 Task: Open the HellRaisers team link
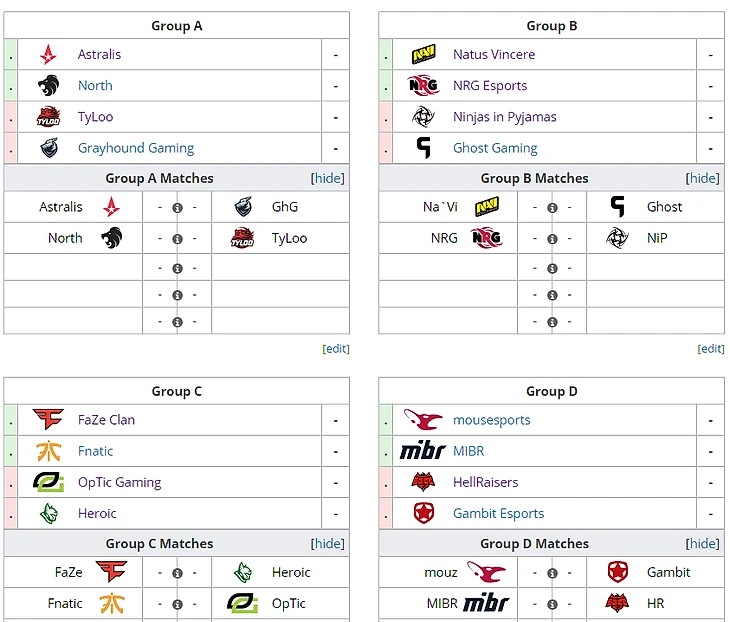tap(485, 482)
